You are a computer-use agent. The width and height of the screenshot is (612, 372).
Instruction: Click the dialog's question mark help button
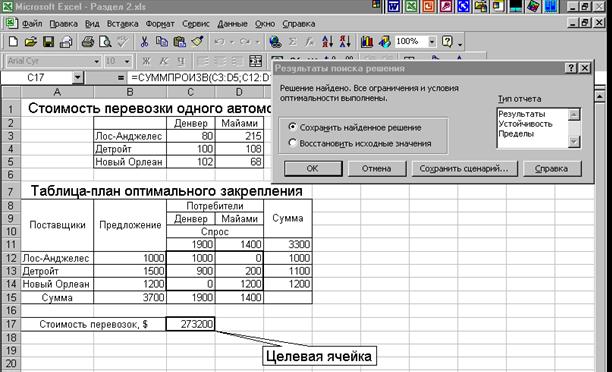point(571,68)
